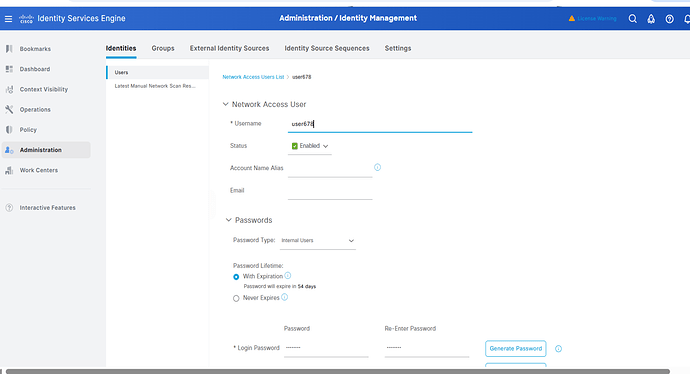690x374 pixels.
Task: Open the hamburger navigation menu
Action: coord(8,19)
